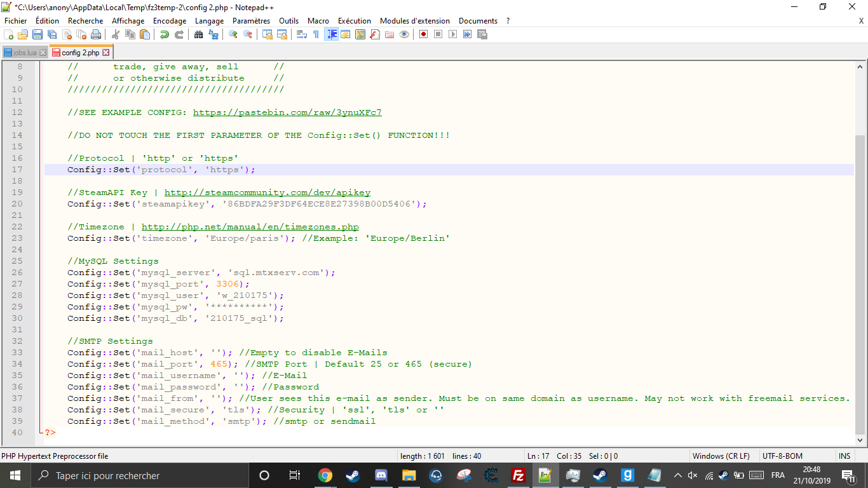Toggle the Folder as Workspace icon
Screen dimensions: 868x488
click(x=389, y=34)
